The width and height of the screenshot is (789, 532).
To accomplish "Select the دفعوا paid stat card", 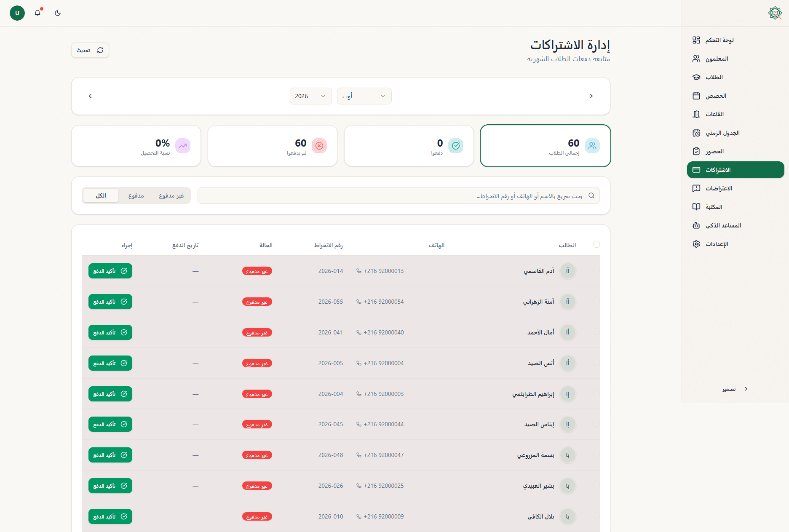I will pyautogui.click(x=409, y=146).
